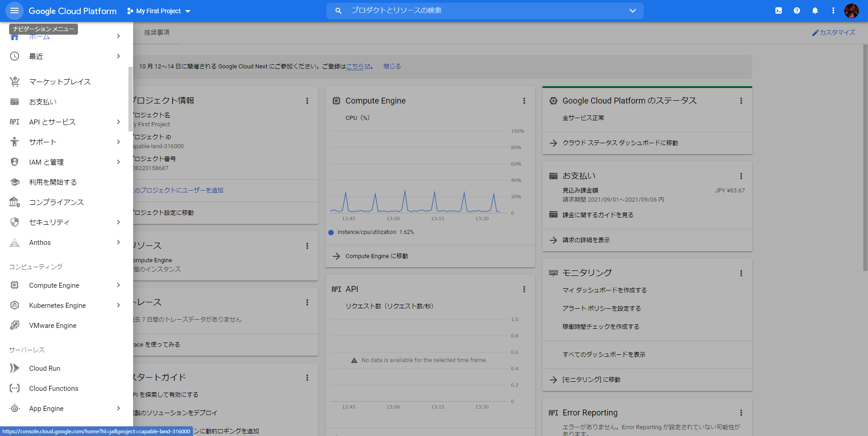The width and height of the screenshot is (868, 436).
Task: Open the My First Project selector dropdown
Action: (159, 11)
